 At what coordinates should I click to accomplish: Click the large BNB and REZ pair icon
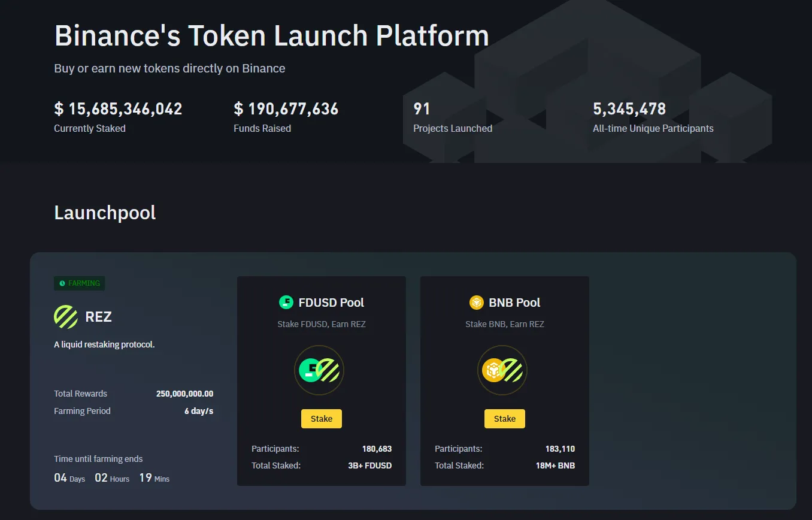pos(502,370)
